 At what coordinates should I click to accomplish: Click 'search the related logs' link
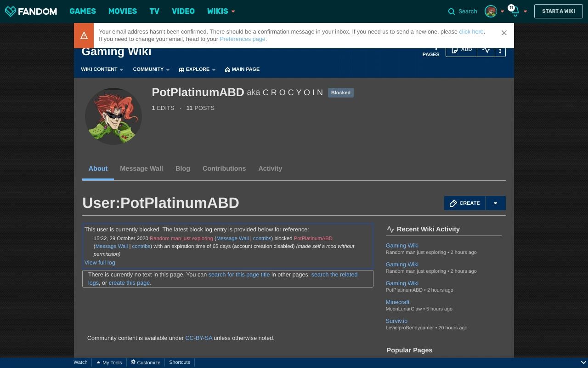point(334,275)
